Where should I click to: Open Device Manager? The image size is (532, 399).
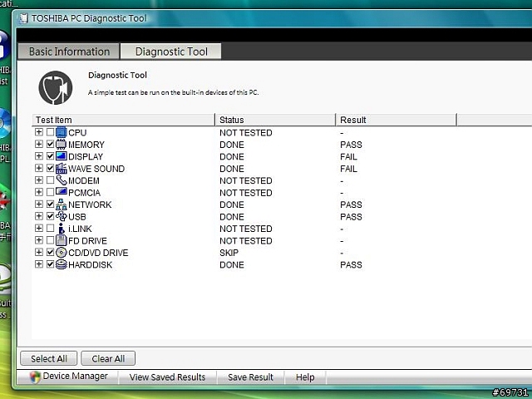68,377
